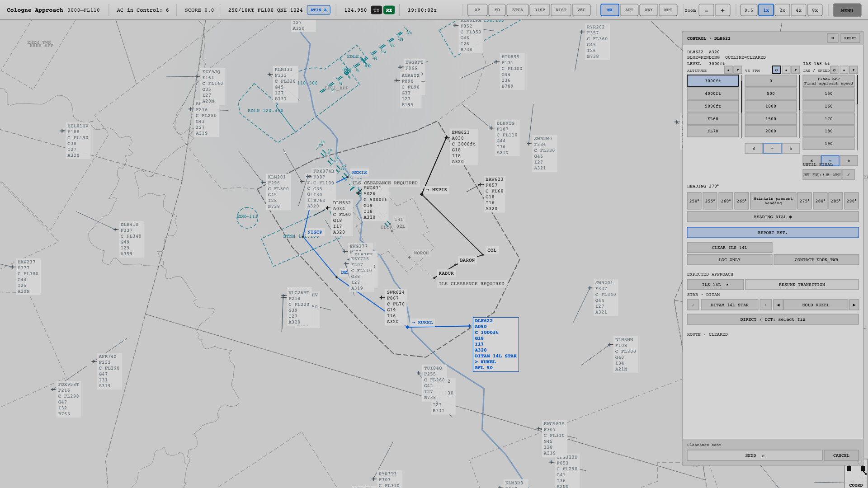Click the DIRECT / DCT select fix button
The height and width of the screenshot is (488, 868).
(773, 319)
